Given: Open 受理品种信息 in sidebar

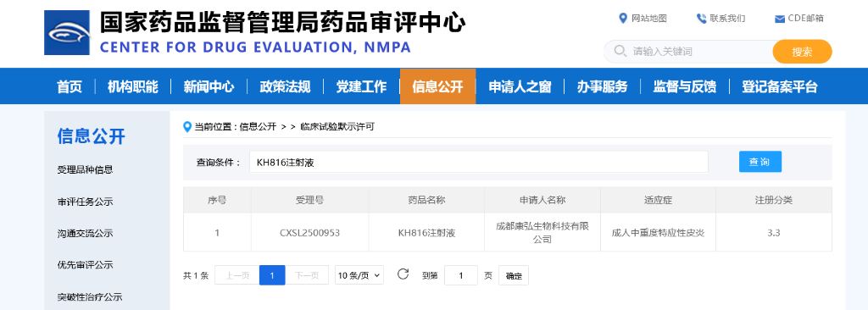Looking at the screenshot, I should (x=85, y=170).
